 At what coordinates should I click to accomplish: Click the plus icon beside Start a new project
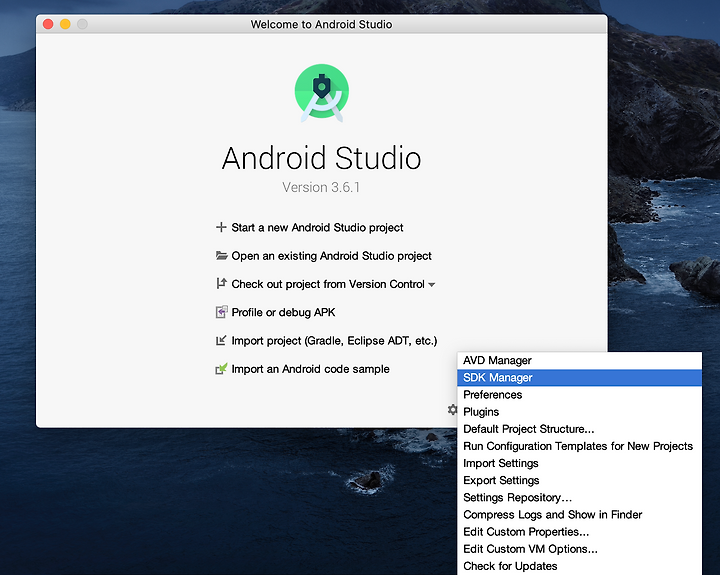point(221,227)
